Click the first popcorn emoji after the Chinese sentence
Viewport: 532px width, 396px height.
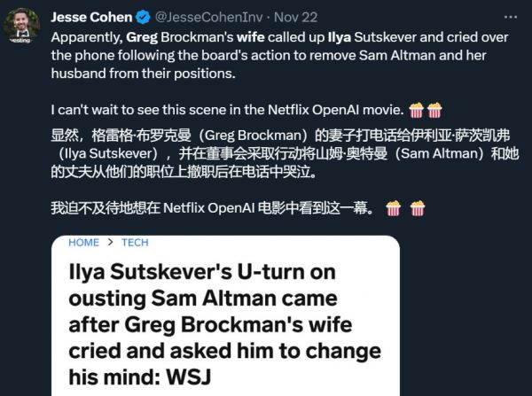[394, 209]
